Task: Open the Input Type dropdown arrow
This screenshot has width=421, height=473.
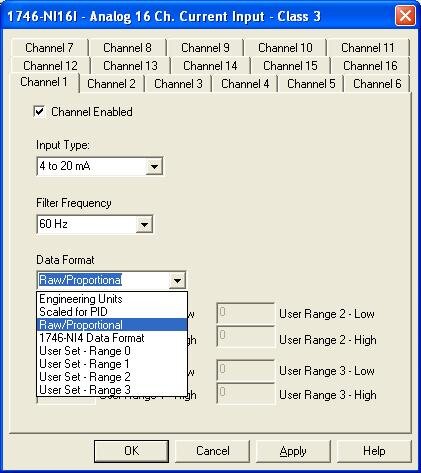Action: [x=154, y=166]
